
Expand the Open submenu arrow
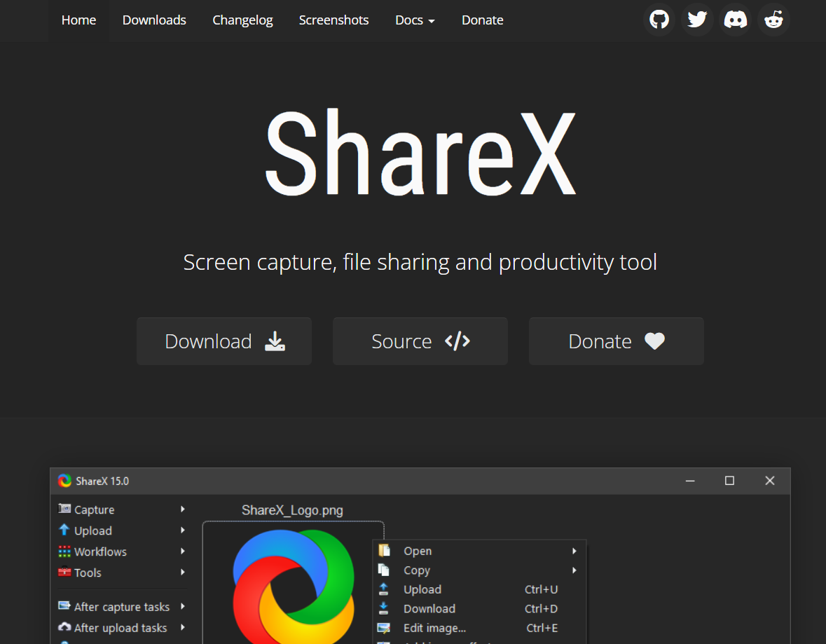574,551
